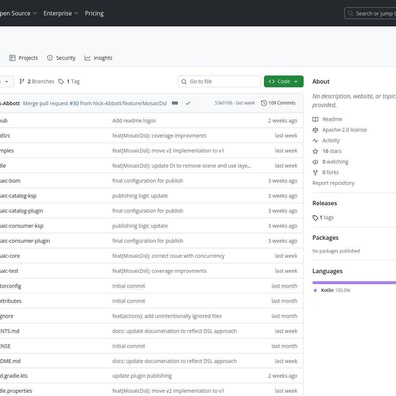
Task: Open the consumer-ksp folder
Action: click(22, 226)
